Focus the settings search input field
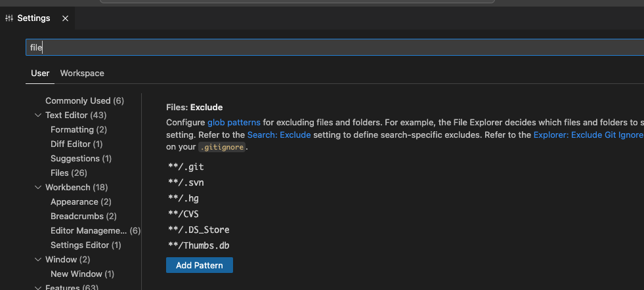This screenshot has width=644, height=290. [x=328, y=47]
